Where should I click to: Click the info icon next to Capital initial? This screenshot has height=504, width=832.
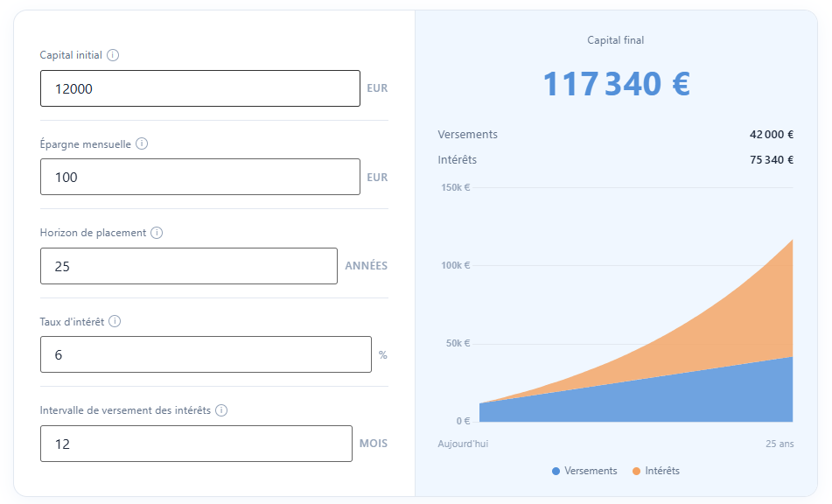[x=113, y=55]
